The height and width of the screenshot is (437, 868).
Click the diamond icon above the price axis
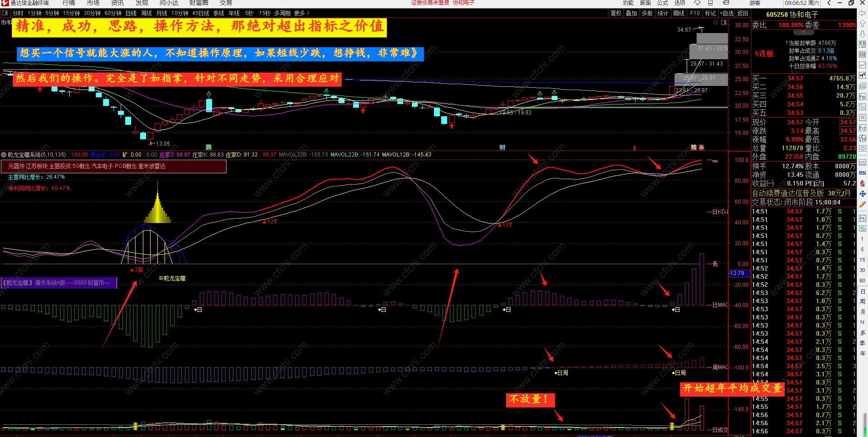tap(715, 22)
